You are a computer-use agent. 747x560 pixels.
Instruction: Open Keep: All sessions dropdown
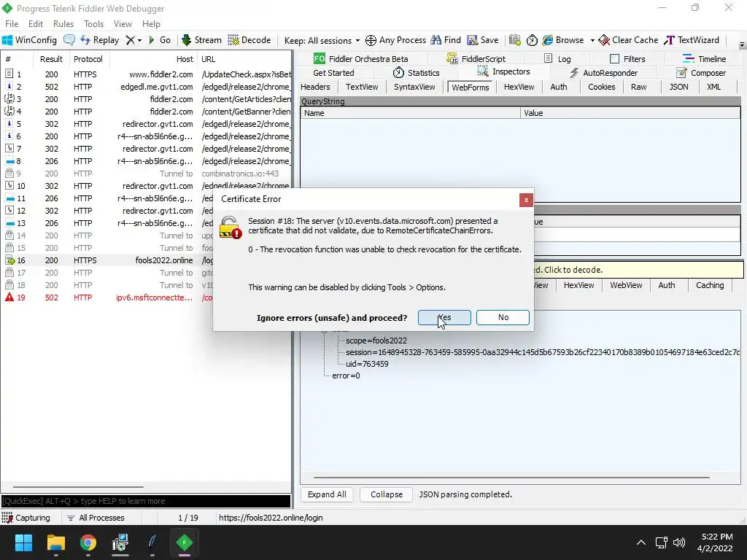(322, 41)
